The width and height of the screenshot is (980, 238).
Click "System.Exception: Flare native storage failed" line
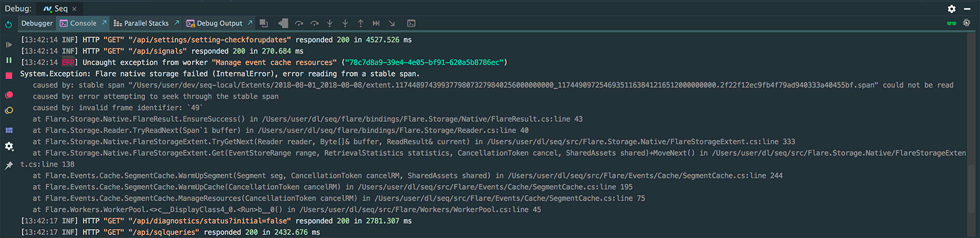coord(220,74)
